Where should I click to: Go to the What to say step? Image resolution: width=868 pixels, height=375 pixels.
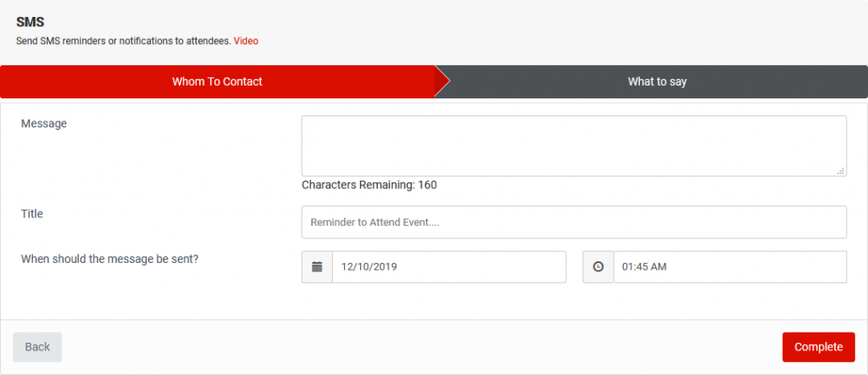tap(657, 82)
